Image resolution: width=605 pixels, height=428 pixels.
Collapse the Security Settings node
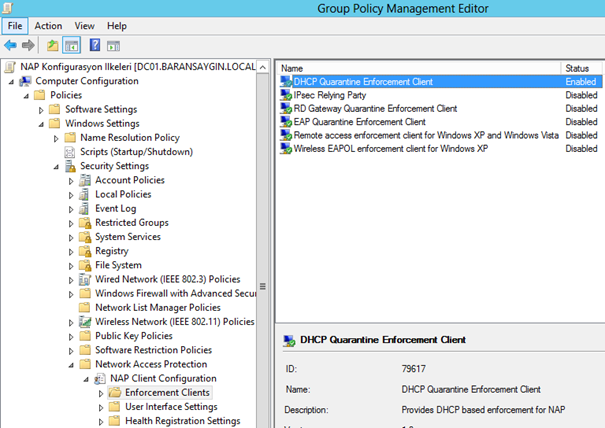[x=56, y=167]
